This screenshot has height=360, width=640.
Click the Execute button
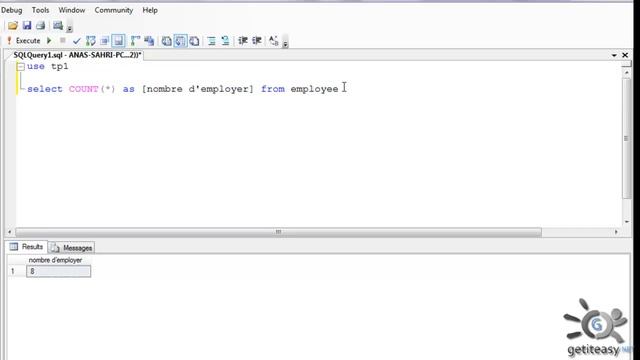tap(24, 41)
